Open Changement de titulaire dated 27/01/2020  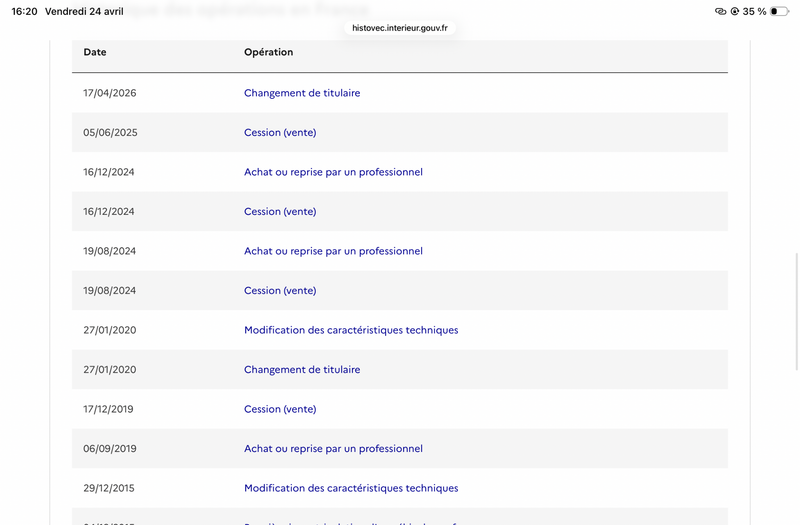(302, 369)
